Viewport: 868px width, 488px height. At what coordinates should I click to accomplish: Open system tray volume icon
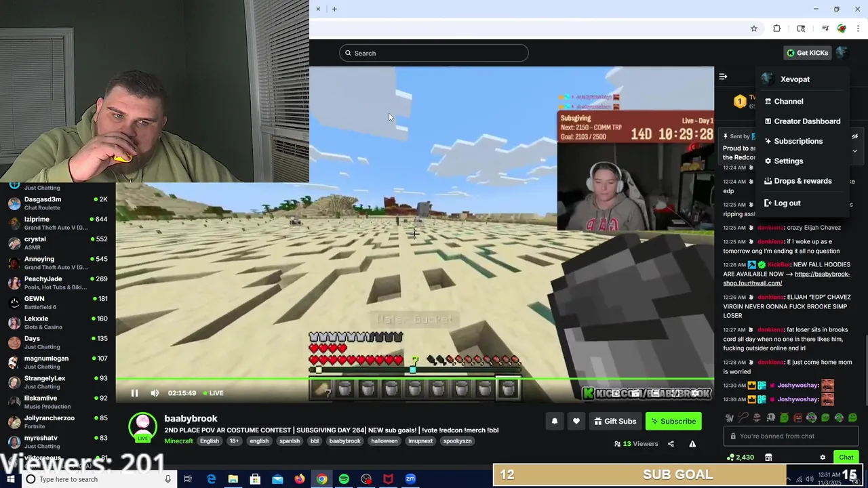tap(810, 479)
